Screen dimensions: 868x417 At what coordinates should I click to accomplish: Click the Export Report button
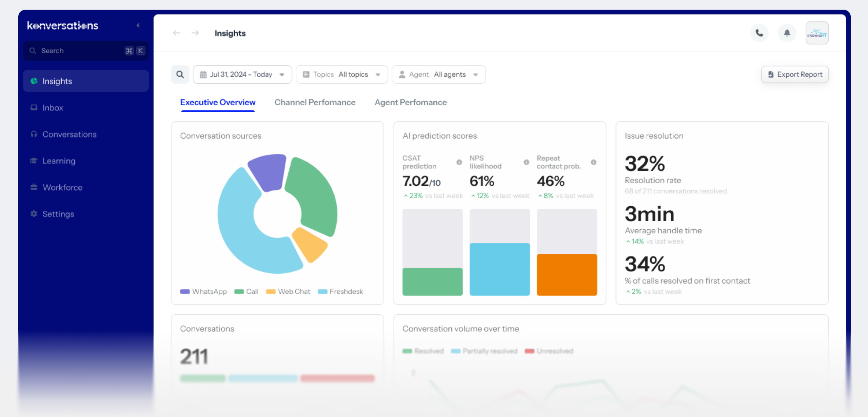pyautogui.click(x=794, y=75)
